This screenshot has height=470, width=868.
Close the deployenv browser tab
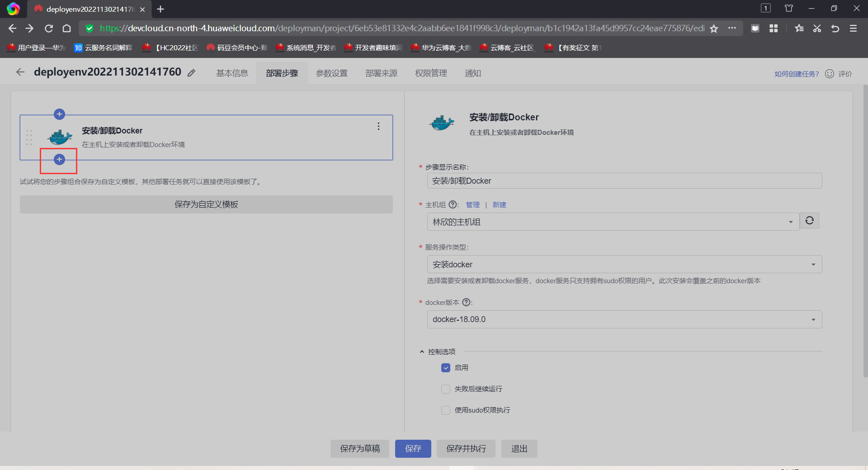tap(142, 9)
